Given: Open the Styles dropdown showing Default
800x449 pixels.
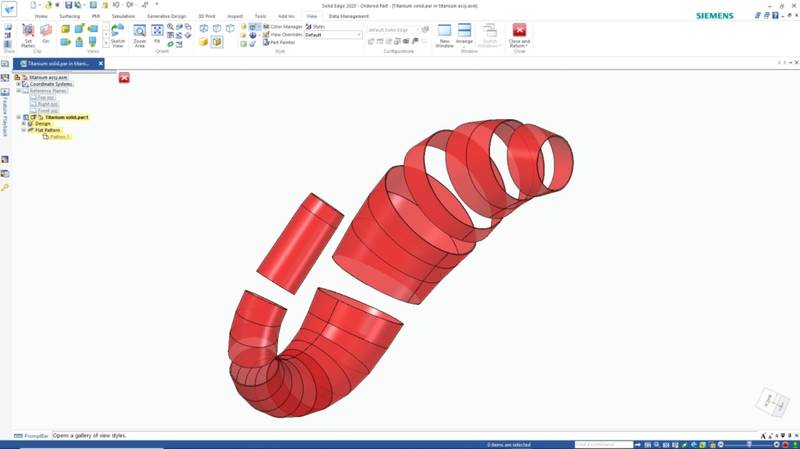Looking at the screenshot, I should pyautogui.click(x=333, y=34).
